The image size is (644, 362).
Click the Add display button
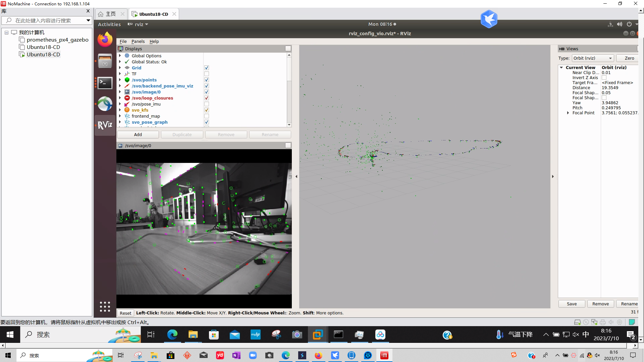pos(138,134)
